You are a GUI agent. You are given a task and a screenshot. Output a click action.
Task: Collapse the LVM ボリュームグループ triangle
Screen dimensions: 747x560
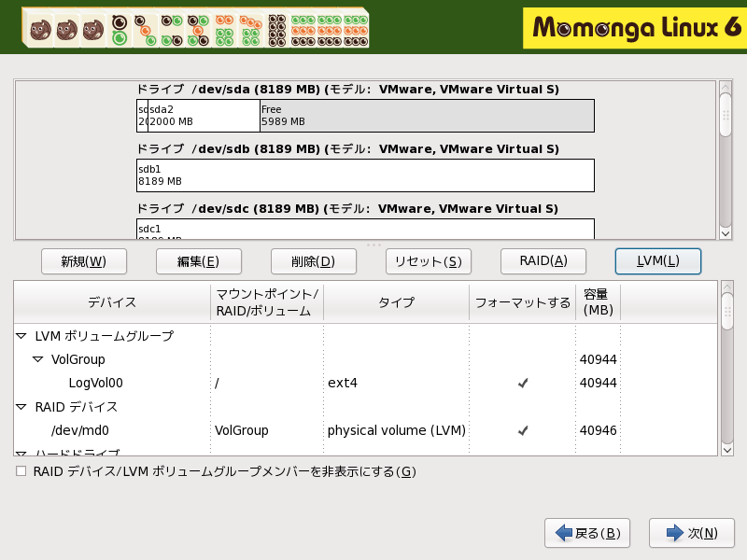coord(21,336)
